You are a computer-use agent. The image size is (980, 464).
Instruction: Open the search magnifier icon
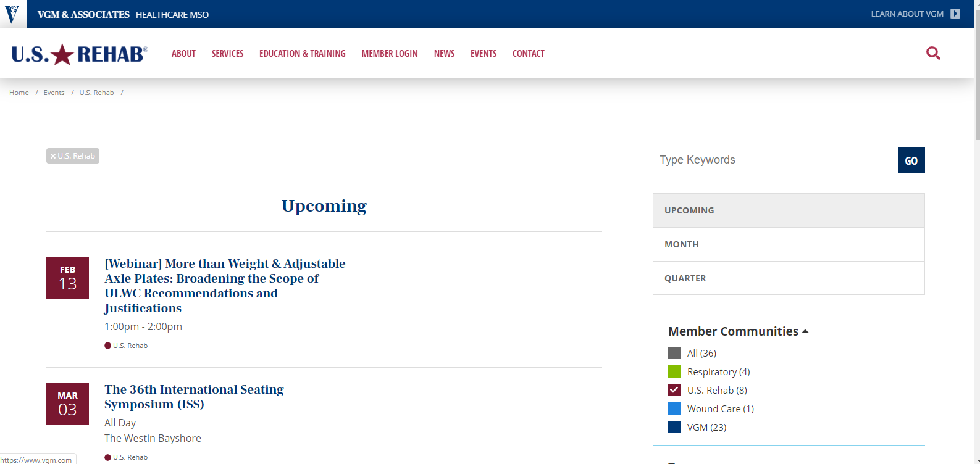tap(933, 54)
